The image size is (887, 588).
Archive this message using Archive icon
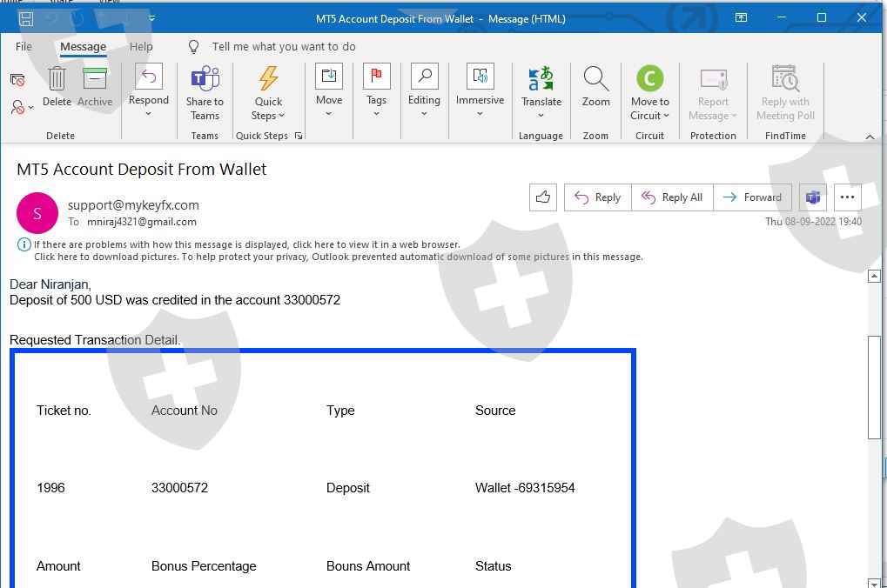click(94, 80)
